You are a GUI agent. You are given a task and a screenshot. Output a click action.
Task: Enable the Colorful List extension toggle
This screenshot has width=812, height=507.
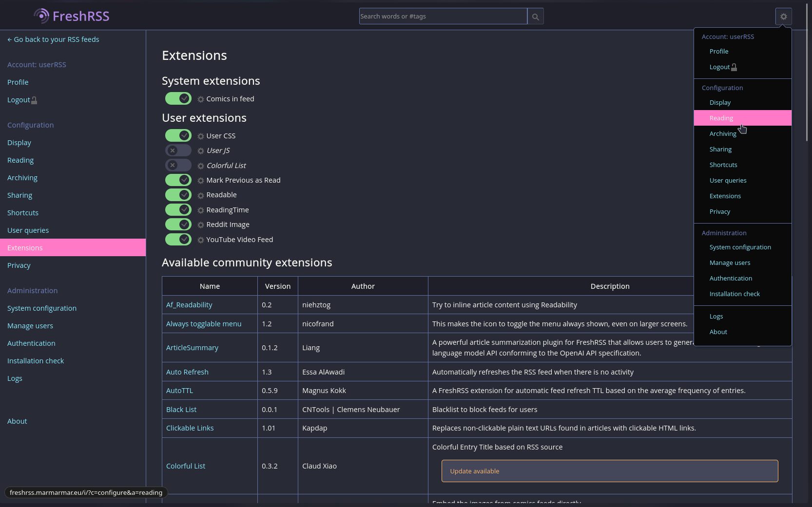click(178, 165)
